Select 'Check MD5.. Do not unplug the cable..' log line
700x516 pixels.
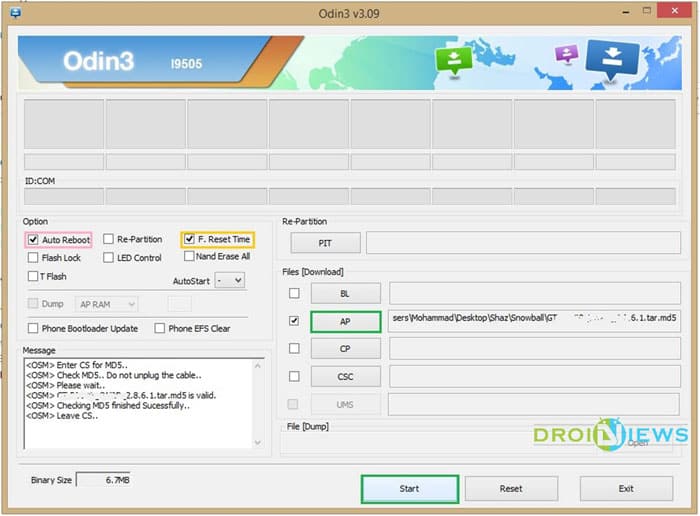pos(114,375)
